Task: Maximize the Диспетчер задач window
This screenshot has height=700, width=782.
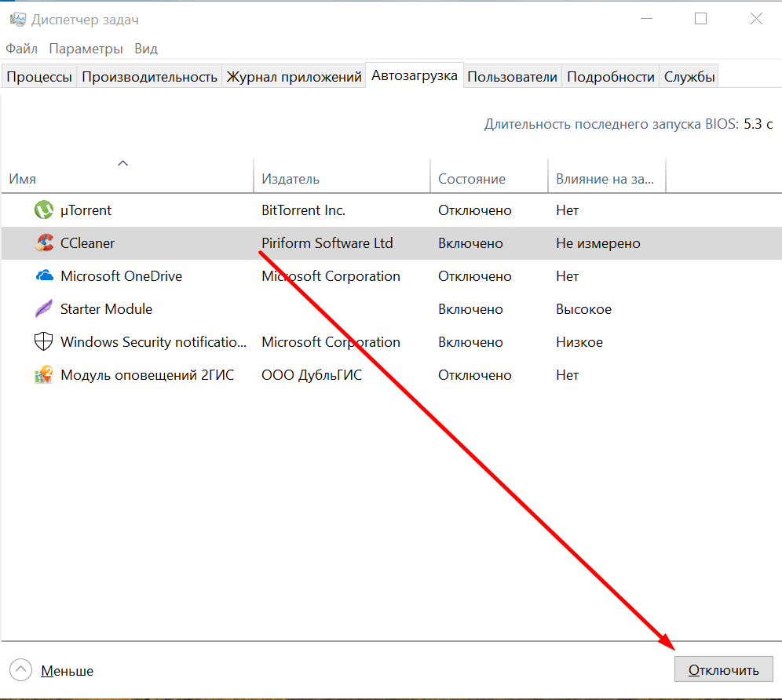Action: click(x=700, y=19)
